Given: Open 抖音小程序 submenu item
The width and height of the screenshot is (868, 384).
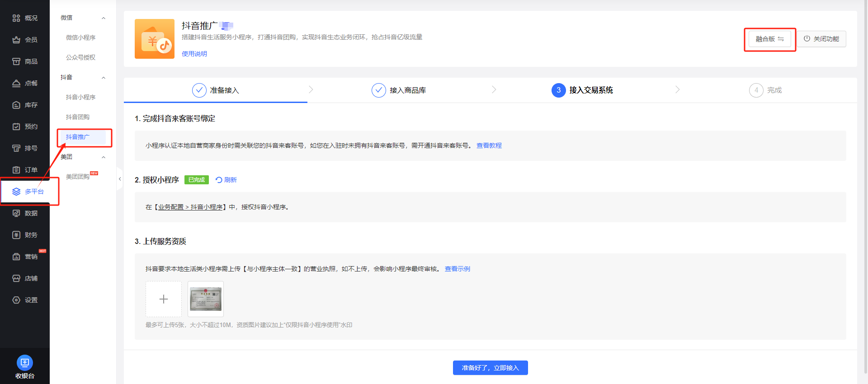Looking at the screenshot, I should tap(81, 97).
